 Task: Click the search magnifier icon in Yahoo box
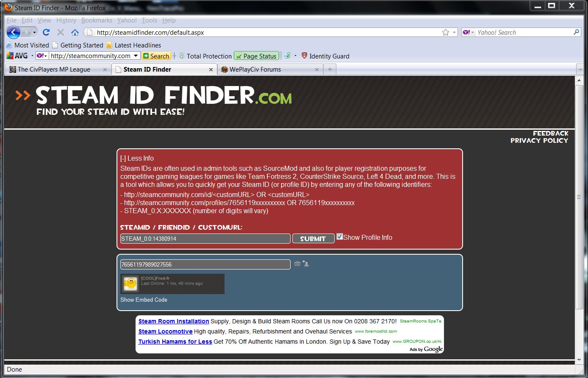(576, 32)
